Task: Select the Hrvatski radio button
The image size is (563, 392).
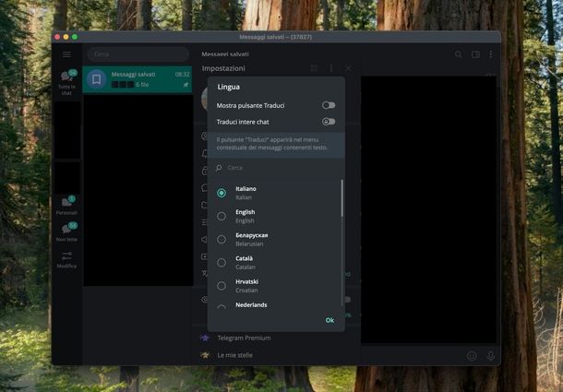Action: 222,286
